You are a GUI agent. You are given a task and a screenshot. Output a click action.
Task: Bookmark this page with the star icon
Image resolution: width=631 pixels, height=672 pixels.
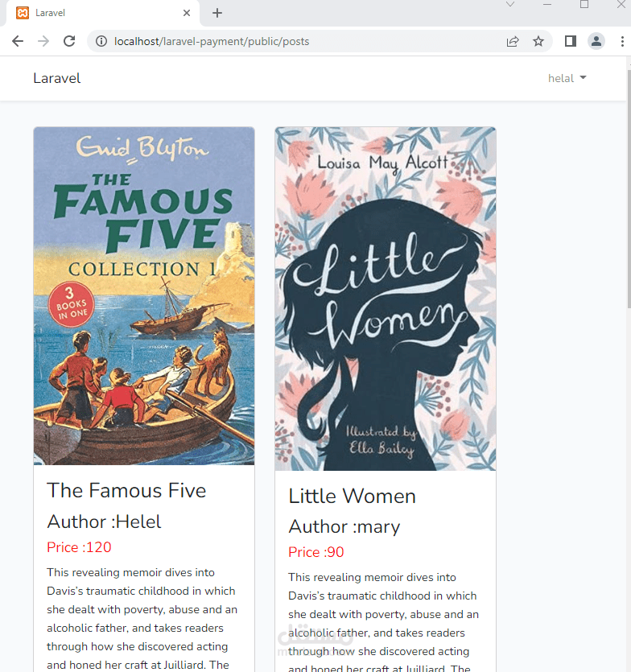click(x=538, y=40)
